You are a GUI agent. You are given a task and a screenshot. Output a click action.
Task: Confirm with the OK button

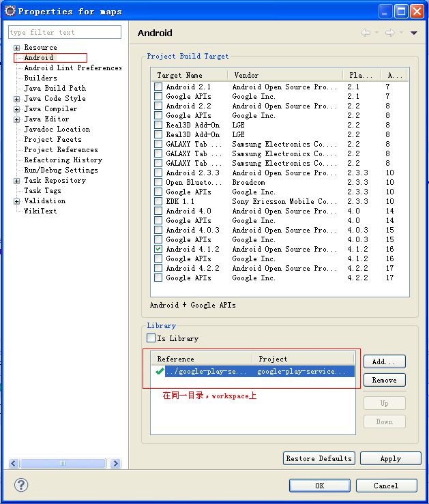[x=320, y=486]
